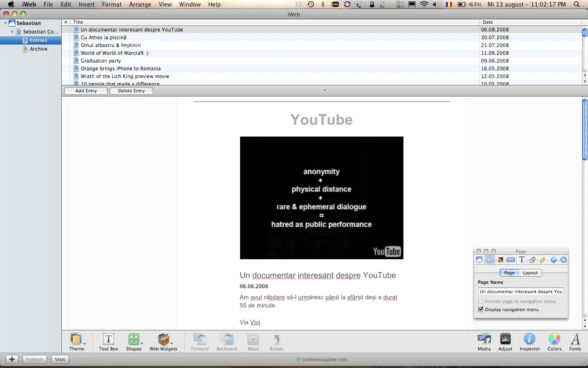The height and width of the screenshot is (368, 588).
Task: Click the Forward arrange icon
Action: 200,342
